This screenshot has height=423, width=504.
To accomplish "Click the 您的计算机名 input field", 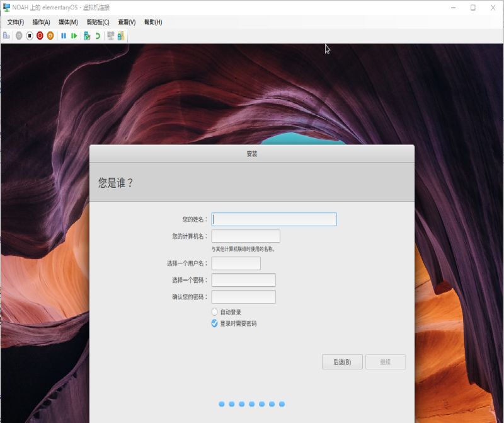I will 246,236.
